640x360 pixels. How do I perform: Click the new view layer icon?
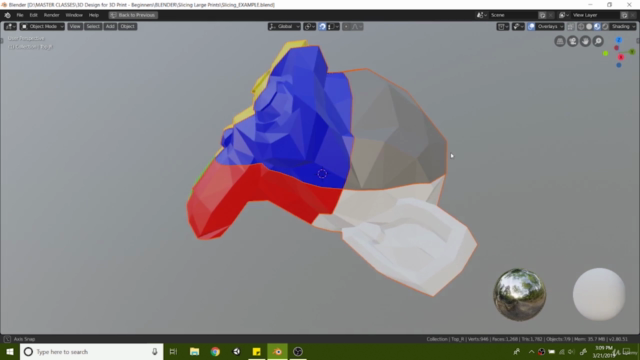624,15
